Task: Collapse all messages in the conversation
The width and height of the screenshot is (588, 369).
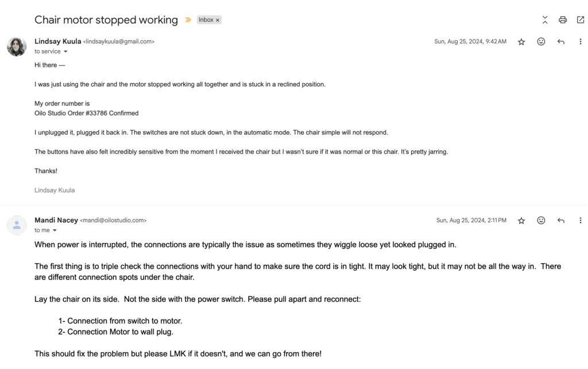Action: click(544, 20)
